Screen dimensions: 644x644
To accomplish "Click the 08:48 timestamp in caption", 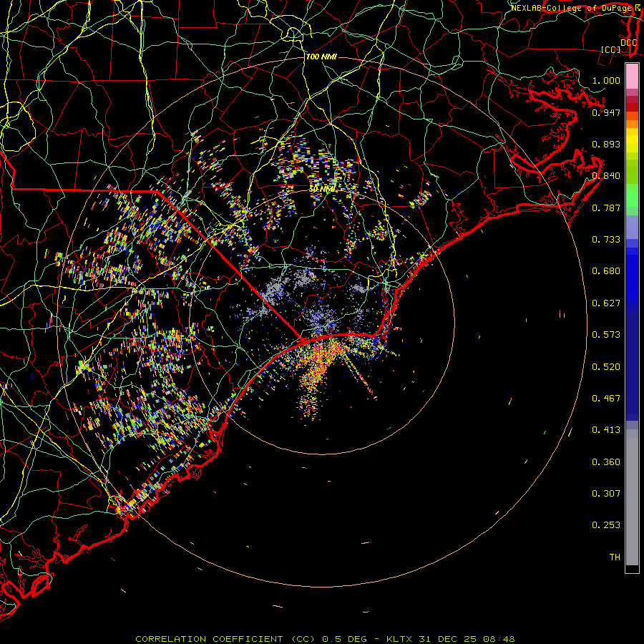I will pyautogui.click(x=497, y=639).
